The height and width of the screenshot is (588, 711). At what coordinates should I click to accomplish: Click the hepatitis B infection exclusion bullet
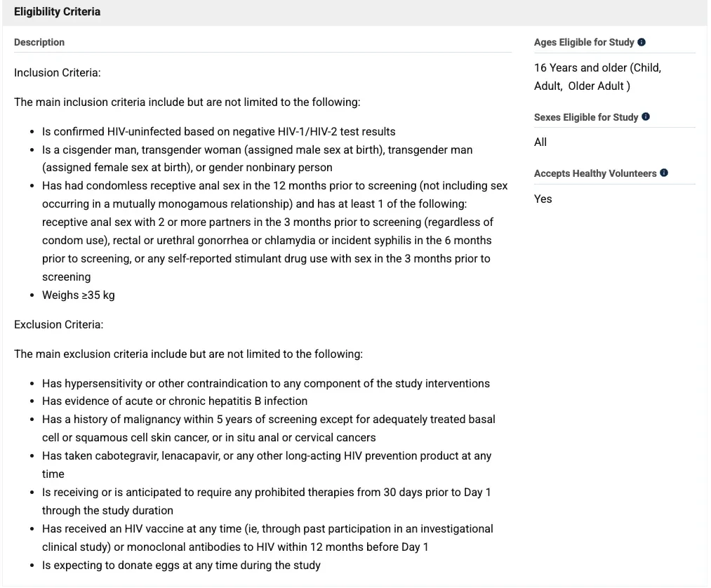tap(175, 401)
